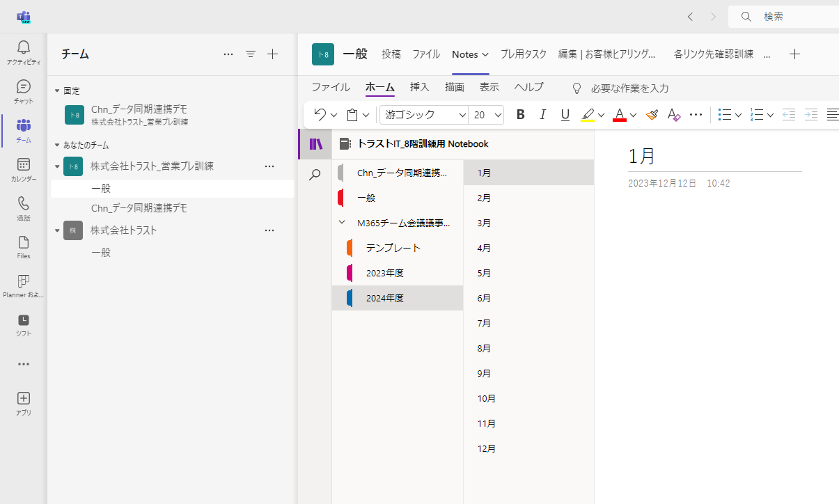The height and width of the screenshot is (504, 839).
Task: Open the ファイル channel tab
Action: point(425,54)
